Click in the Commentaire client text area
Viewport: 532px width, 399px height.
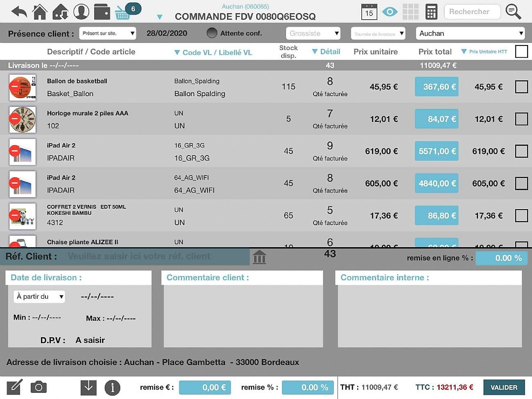coord(243,316)
